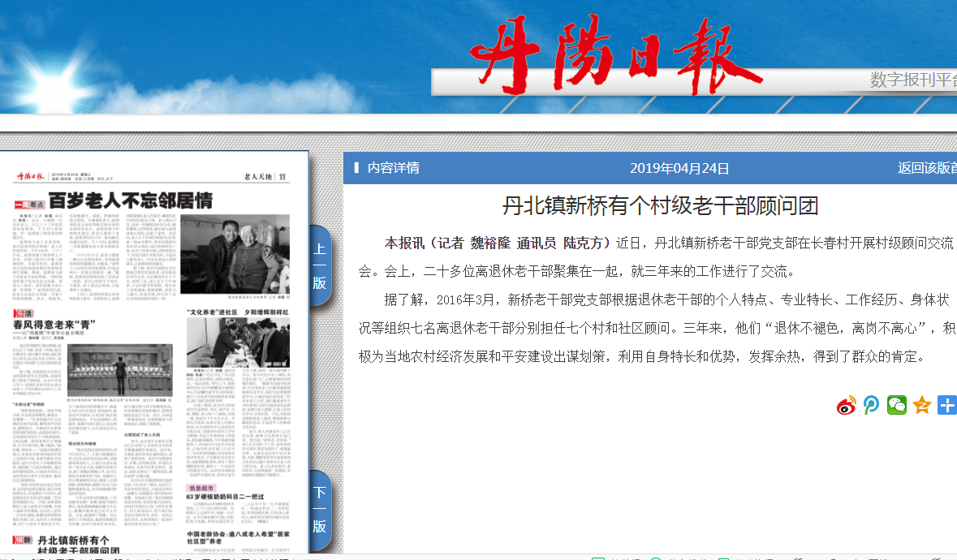Open headline 百岁老人不忘邻居情 on page thumbnail
Viewport: 957px width, 560px height.
click(131, 200)
